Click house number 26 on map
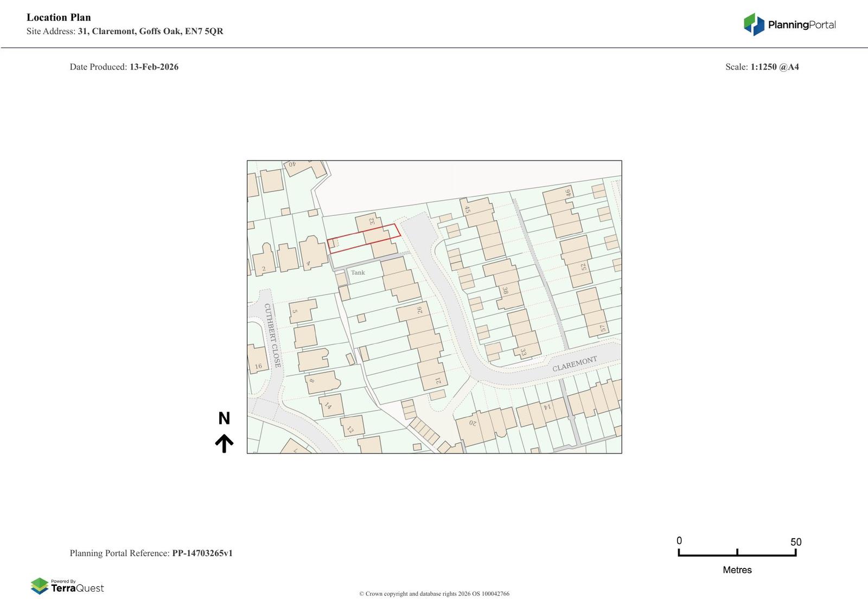 coord(419,310)
